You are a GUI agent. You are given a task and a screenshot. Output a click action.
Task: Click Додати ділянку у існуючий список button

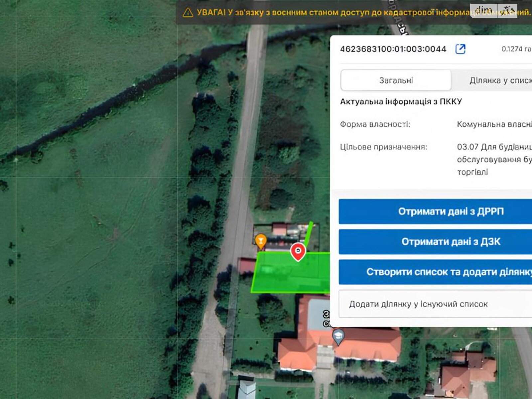436,304
